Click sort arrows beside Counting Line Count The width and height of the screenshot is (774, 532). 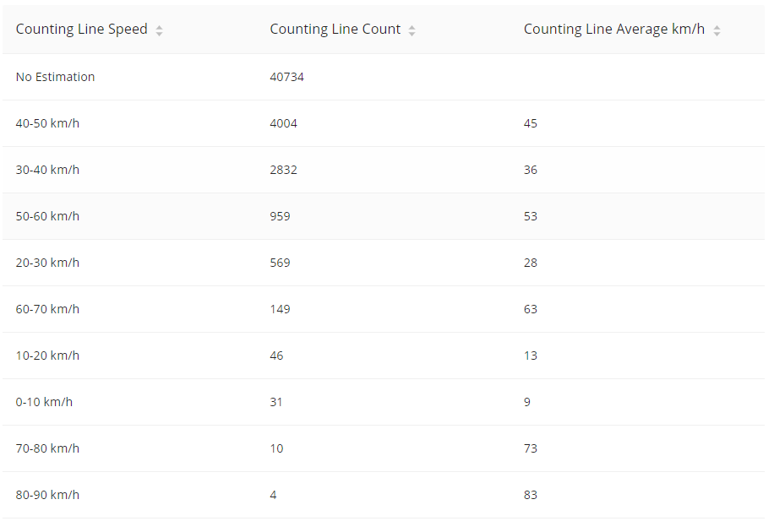(x=412, y=30)
